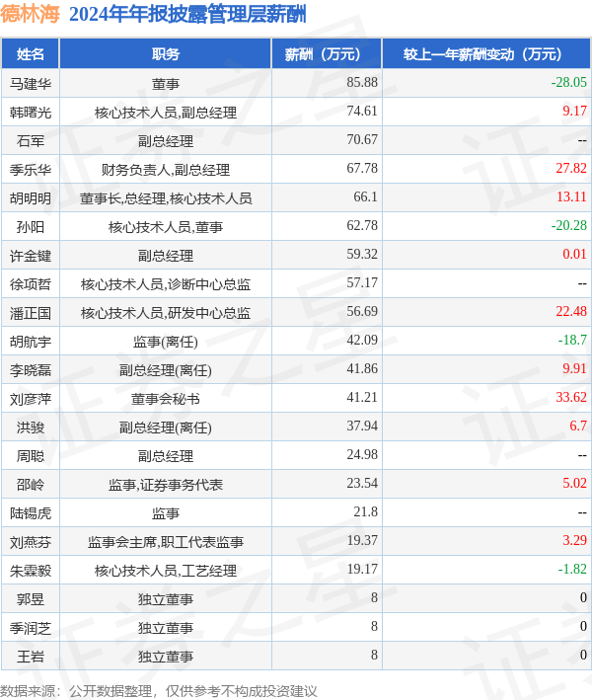Image resolution: width=592 pixels, height=700 pixels.
Task: Click change value 9.17
Action: (574, 112)
